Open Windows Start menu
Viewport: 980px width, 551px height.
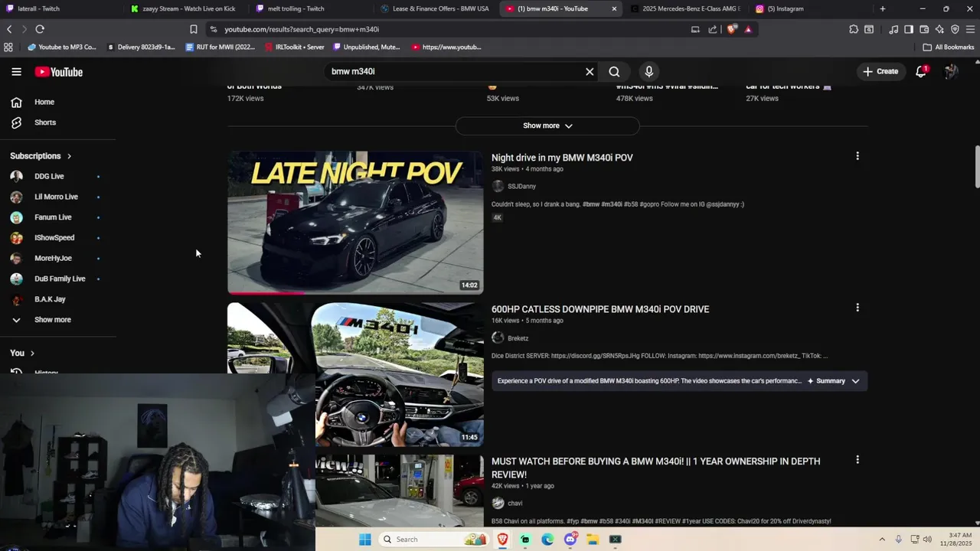(x=365, y=540)
